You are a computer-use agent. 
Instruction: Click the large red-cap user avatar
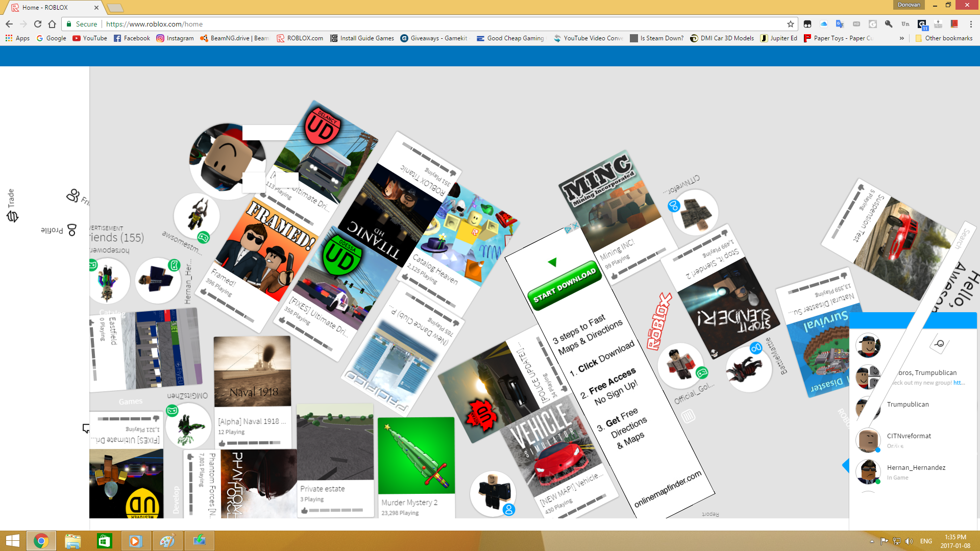click(227, 161)
